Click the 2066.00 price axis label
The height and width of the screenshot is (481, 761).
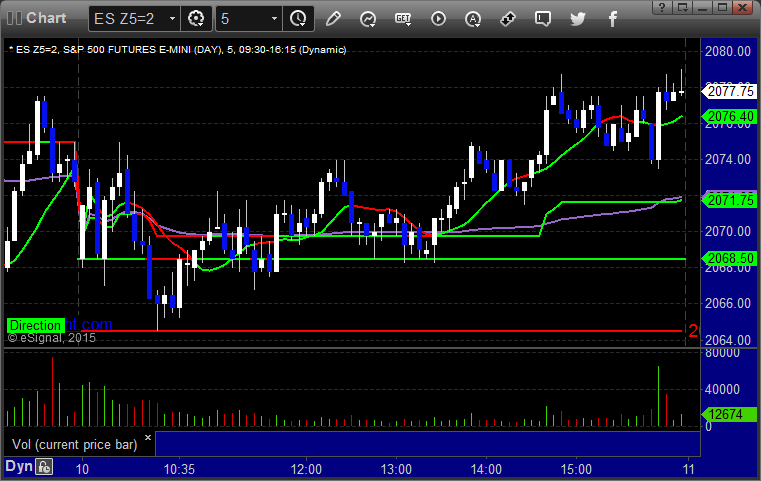click(x=728, y=303)
